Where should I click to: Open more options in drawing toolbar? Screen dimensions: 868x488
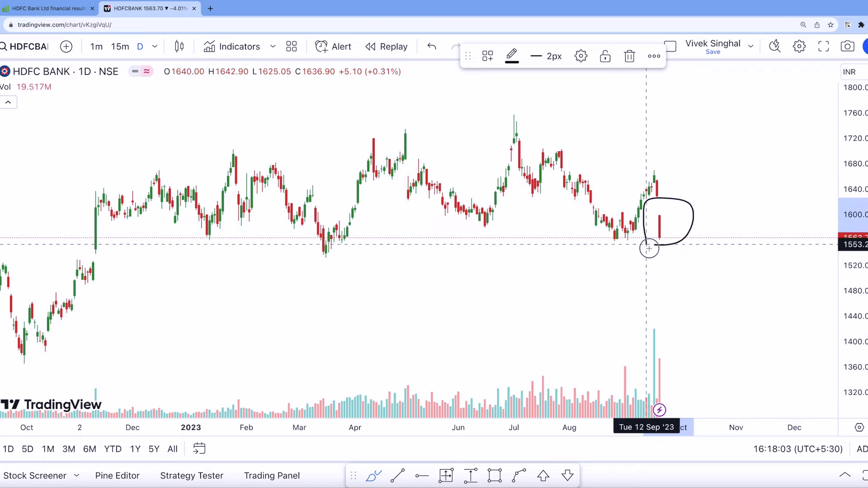(654, 56)
